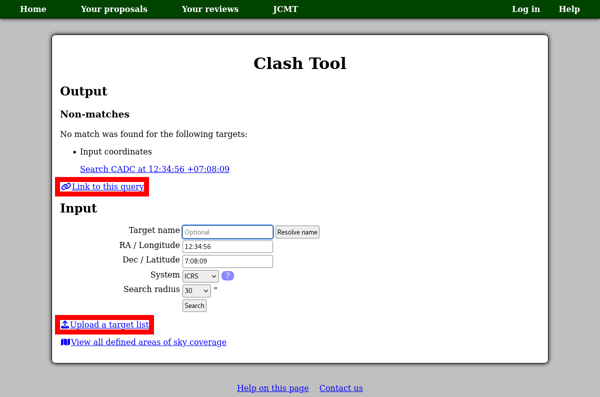This screenshot has height=397, width=600.
Task: Open the Search radius dropdown showing 30
Action: (x=196, y=291)
